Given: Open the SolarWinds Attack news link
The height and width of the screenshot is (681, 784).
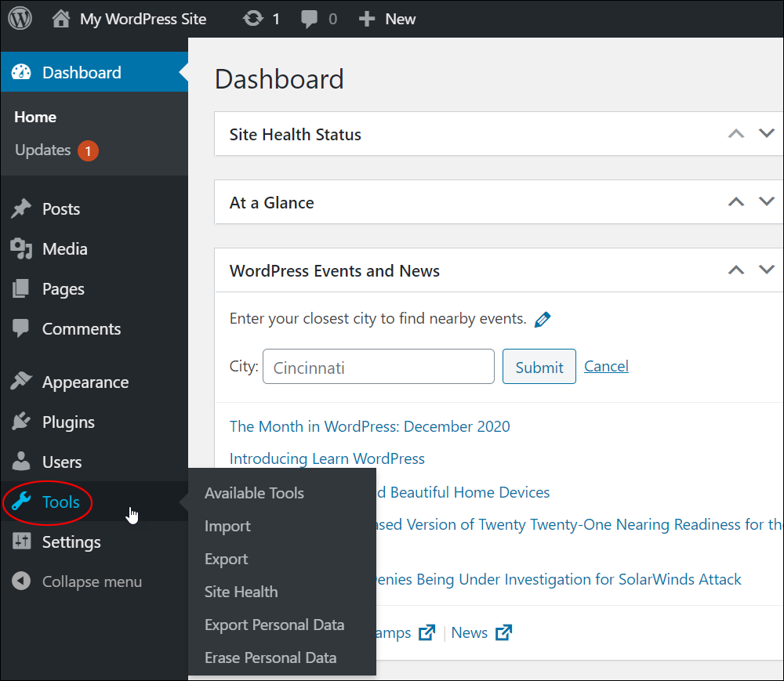Looking at the screenshot, I should click(x=558, y=580).
